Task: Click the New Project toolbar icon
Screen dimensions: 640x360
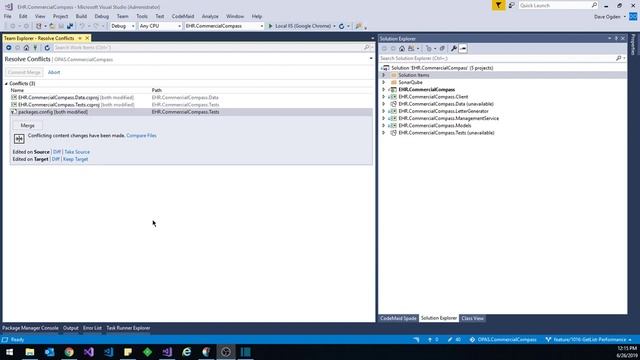Action: (x=38, y=26)
